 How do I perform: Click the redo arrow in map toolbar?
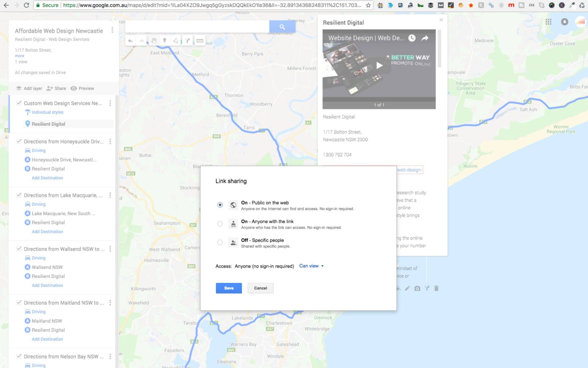point(141,41)
